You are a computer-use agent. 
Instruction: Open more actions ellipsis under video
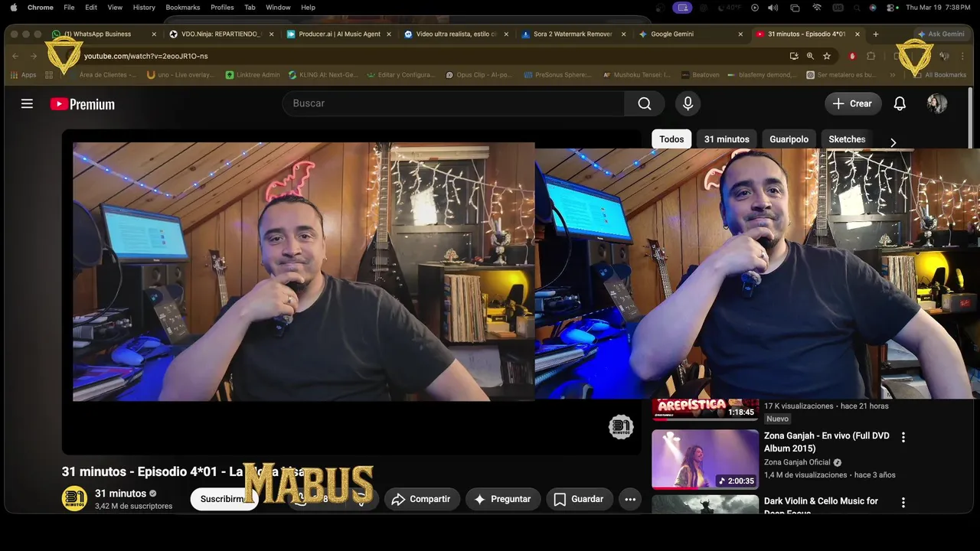coord(630,499)
